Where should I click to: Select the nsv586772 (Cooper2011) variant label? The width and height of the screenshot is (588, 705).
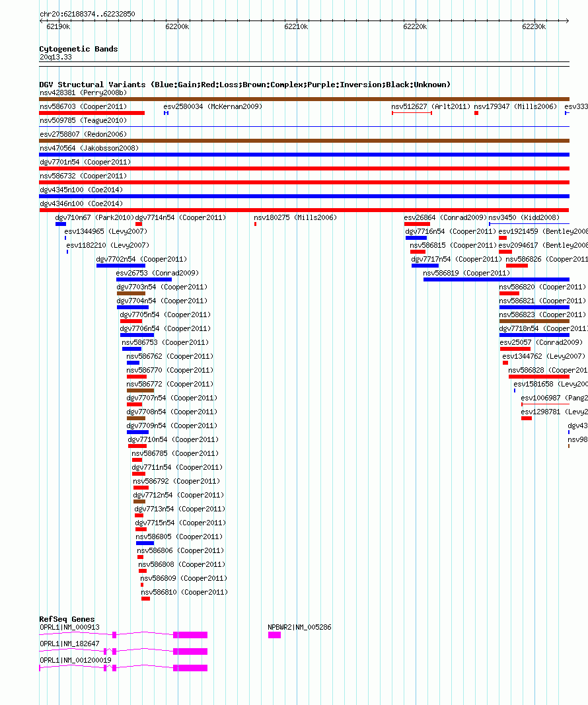[170, 385]
